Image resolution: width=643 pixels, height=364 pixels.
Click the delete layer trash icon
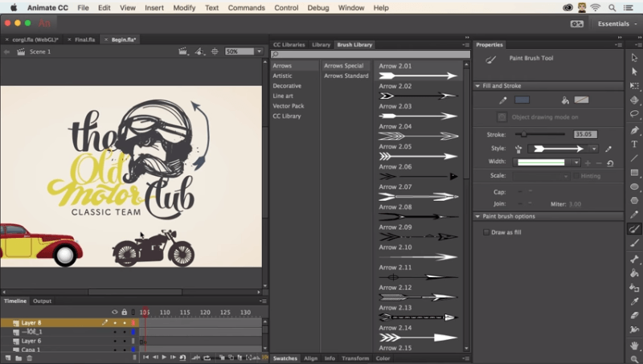[x=30, y=358]
